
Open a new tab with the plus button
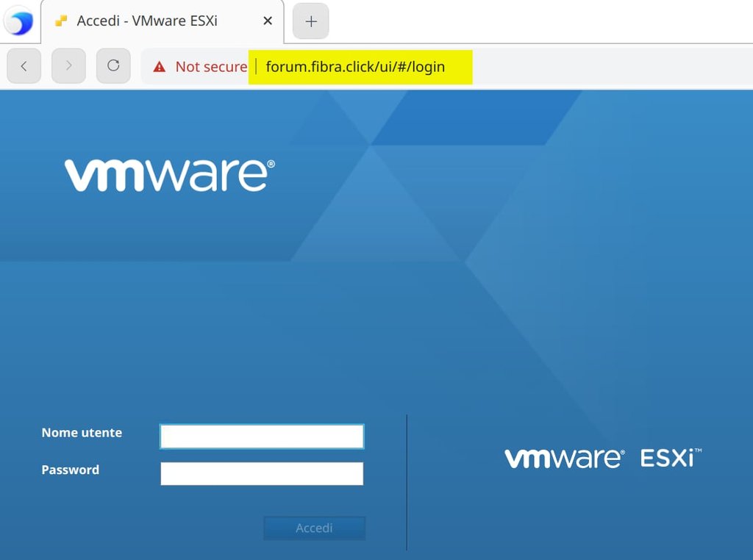(x=311, y=21)
